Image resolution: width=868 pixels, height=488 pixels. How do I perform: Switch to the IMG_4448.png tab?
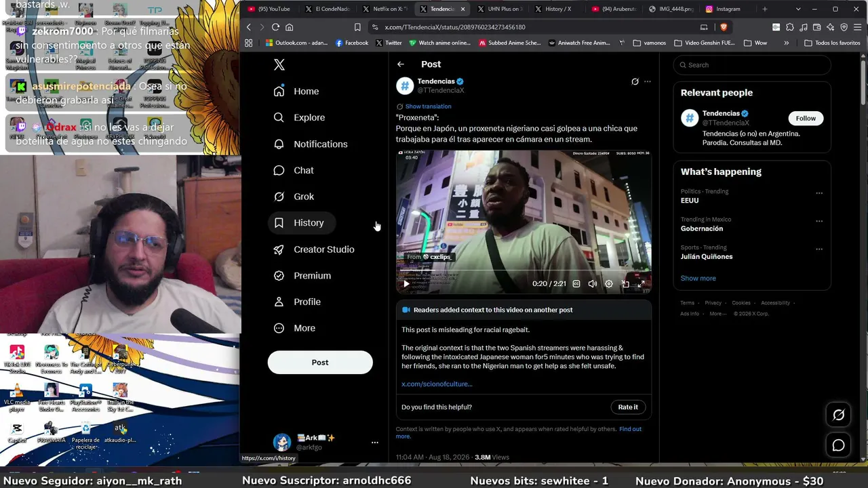670,9
